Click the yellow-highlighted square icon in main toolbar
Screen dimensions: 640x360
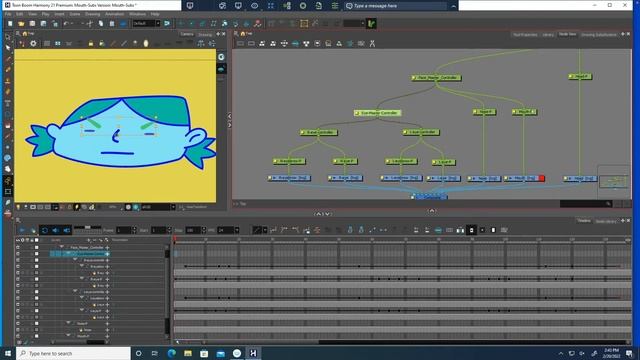(304, 24)
